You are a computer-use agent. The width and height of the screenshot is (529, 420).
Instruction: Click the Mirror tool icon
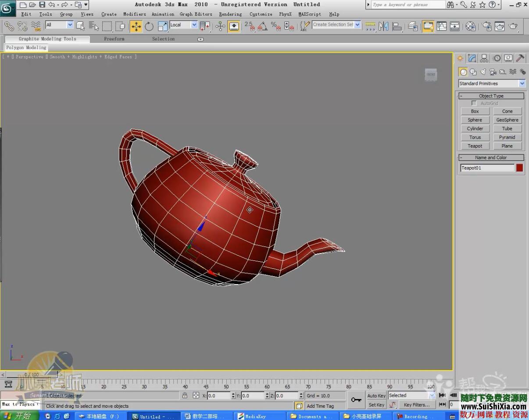(383, 26)
